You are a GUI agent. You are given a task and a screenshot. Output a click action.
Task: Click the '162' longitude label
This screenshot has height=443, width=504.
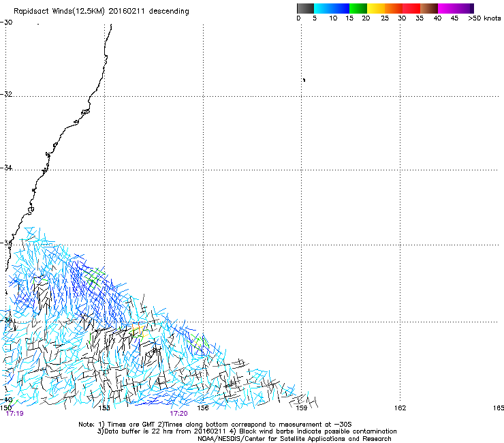click(400, 408)
